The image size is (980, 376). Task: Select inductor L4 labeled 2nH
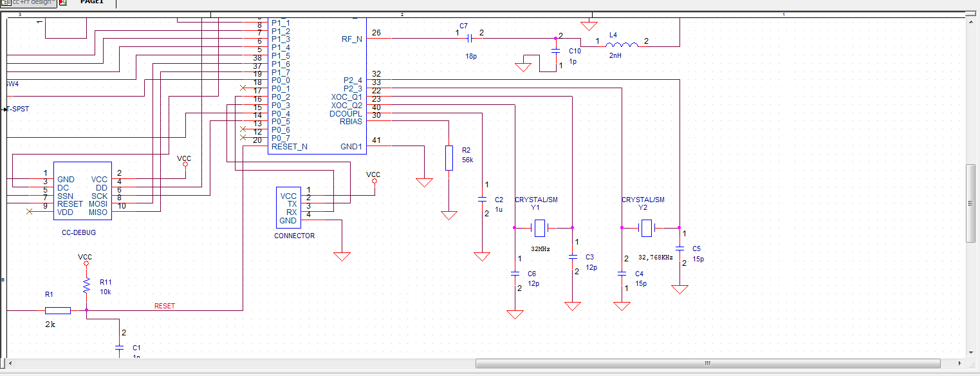coord(622,44)
